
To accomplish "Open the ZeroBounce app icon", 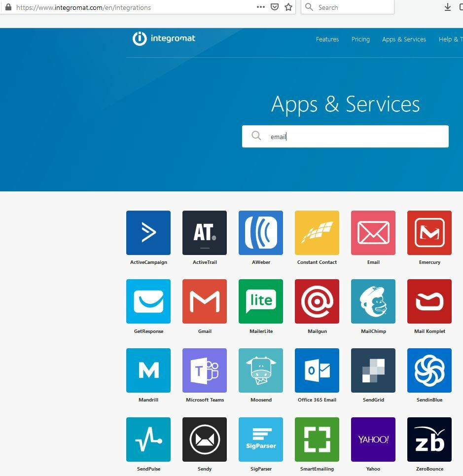I will (x=429, y=439).
